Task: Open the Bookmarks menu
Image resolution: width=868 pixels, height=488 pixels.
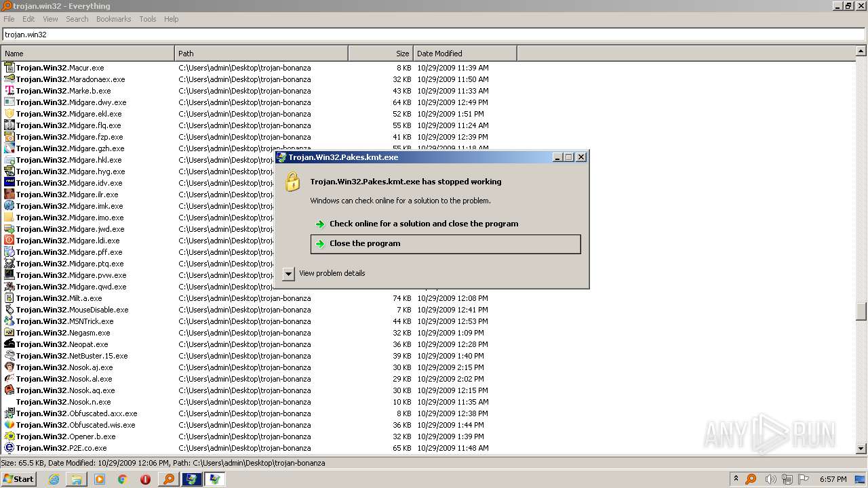Action: click(113, 19)
